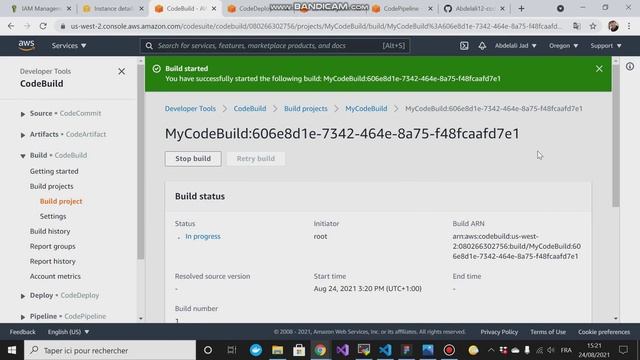
Task: Click the browser reload icon
Action: [x=43, y=26]
